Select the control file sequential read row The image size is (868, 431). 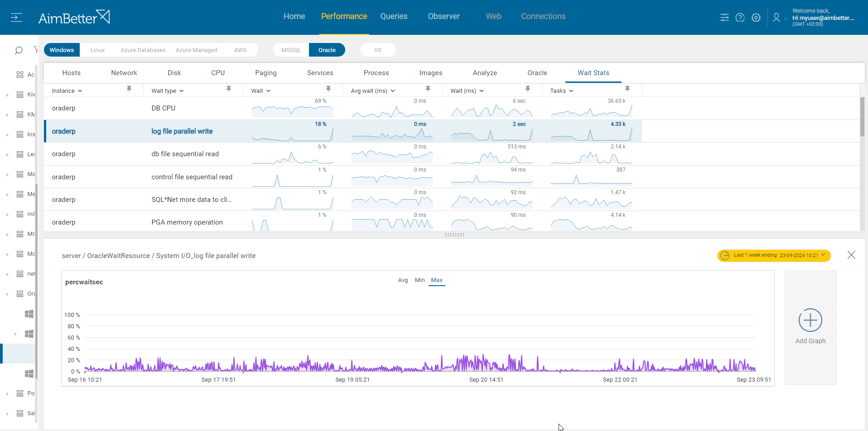pyautogui.click(x=342, y=177)
